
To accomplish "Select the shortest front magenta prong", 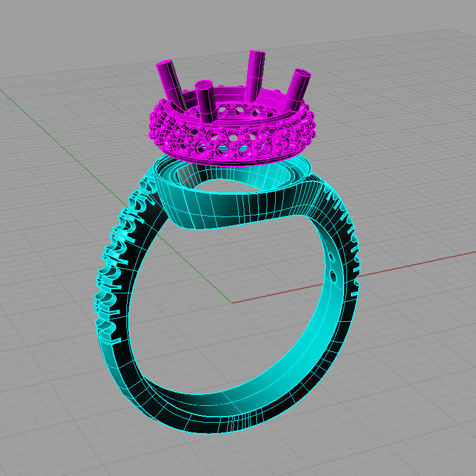I will pyautogui.click(x=206, y=102).
